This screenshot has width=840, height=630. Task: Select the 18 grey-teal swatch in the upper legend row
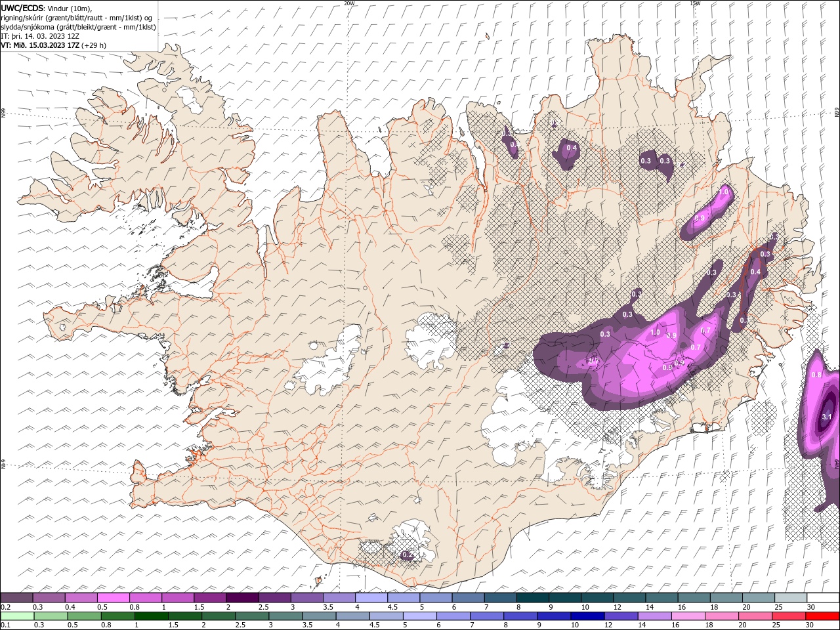[725, 598]
